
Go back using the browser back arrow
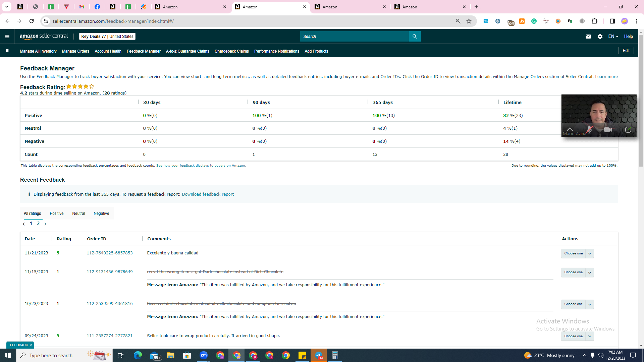pos(7,21)
